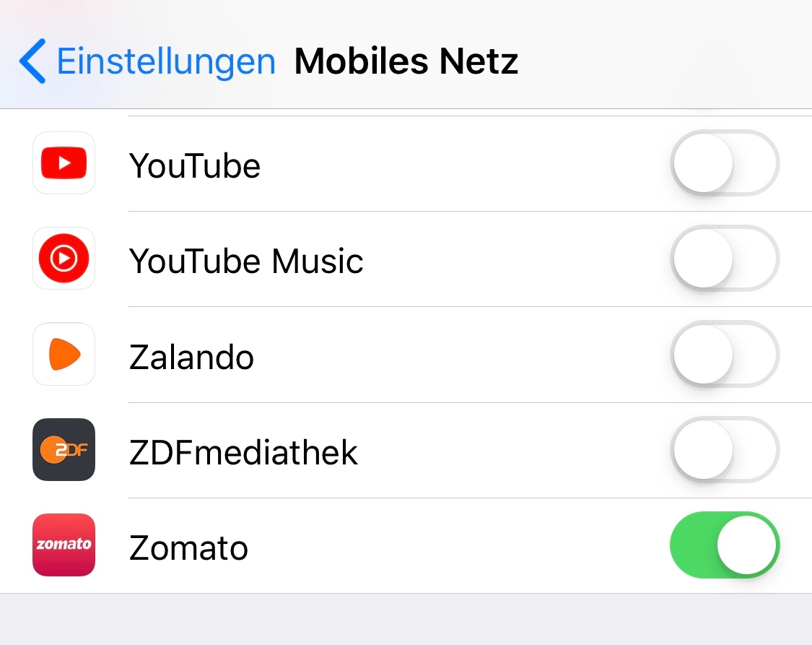
Task: Disable mobile data for Zomato
Action: [725, 545]
